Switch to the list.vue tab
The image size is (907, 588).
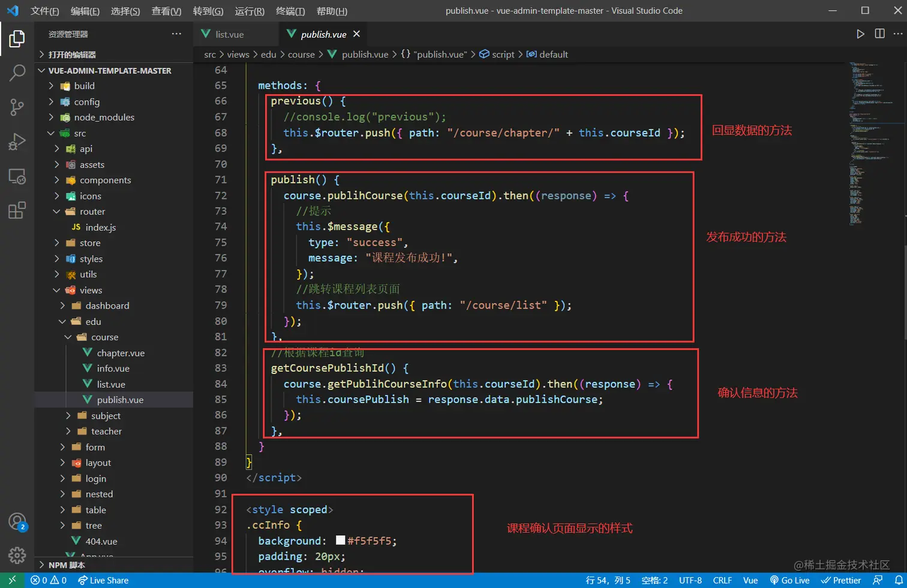click(x=236, y=34)
